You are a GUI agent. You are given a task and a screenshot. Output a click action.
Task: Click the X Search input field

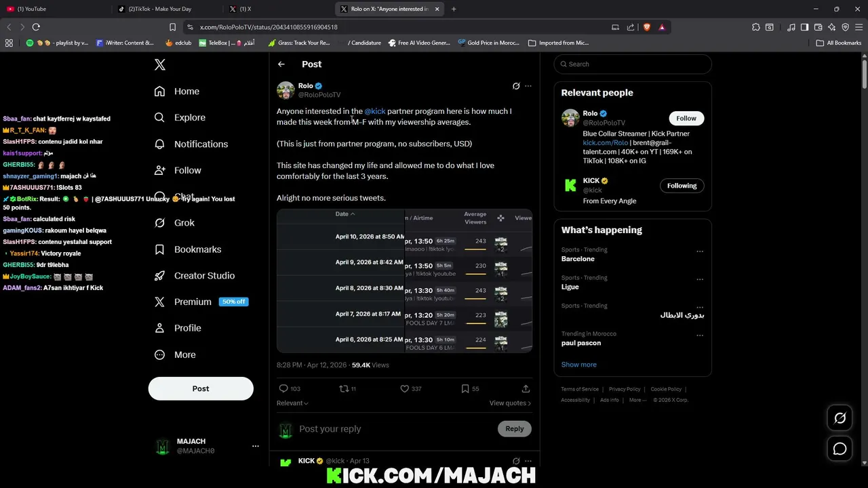(633, 64)
